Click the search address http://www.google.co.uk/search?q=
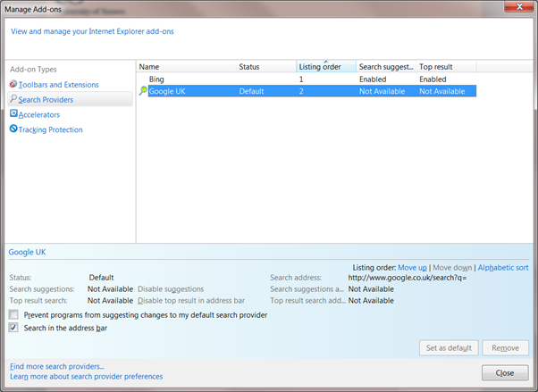The image size is (538, 392). 408,278
